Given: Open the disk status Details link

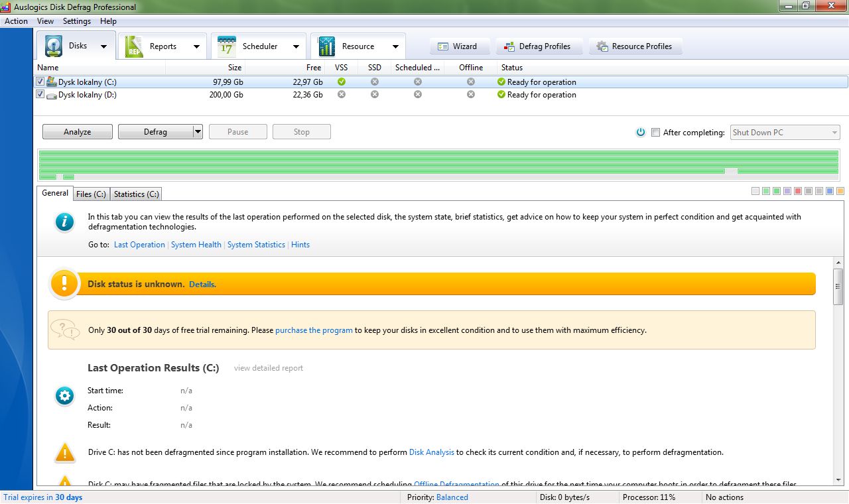Looking at the screenshot, I should (x=202, y=284).
